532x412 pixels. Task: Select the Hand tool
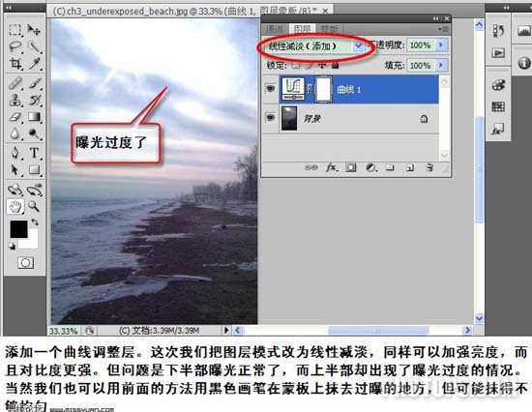15,206
